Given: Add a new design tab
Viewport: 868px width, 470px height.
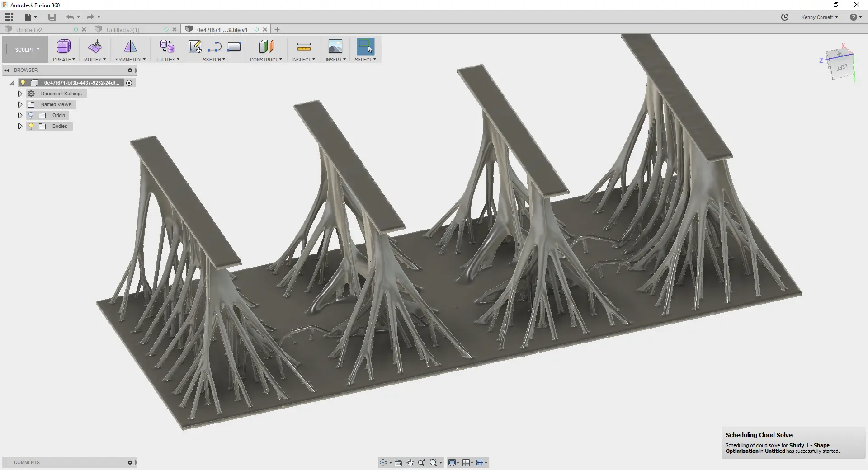Looking at the screenshot, I should tap(277, 29).
